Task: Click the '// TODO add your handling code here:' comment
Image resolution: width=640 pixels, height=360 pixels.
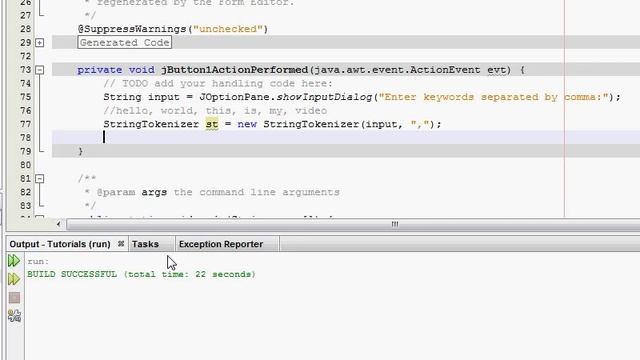Action: coord(218,83)
